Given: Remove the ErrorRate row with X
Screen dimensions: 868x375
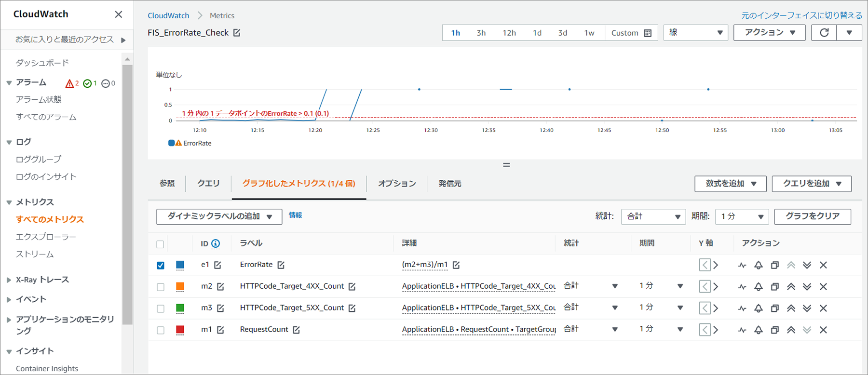Looking at the screenshot, I should tap(823, 265).
